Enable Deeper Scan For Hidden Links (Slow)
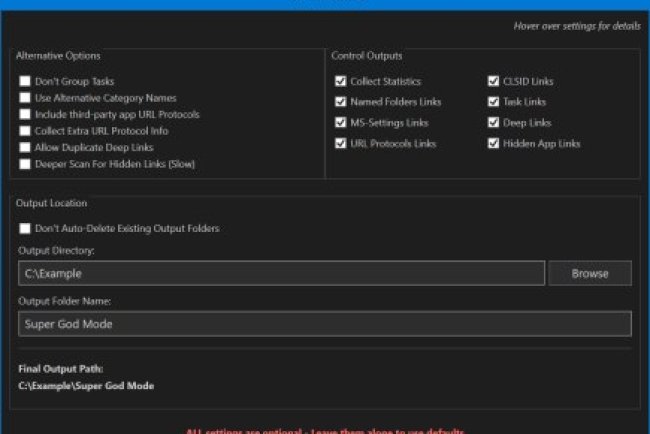650x434 pixels. tap(25, 164)
